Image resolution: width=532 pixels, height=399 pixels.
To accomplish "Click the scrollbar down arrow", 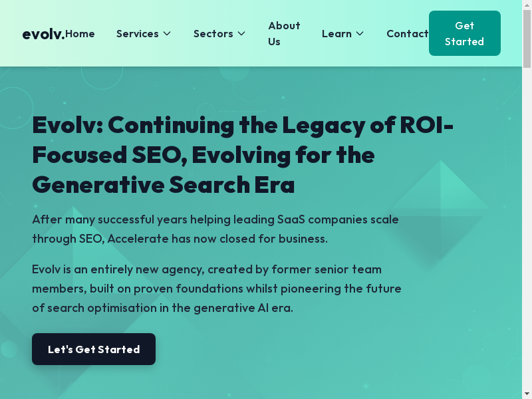I will (x=527, y=394).
